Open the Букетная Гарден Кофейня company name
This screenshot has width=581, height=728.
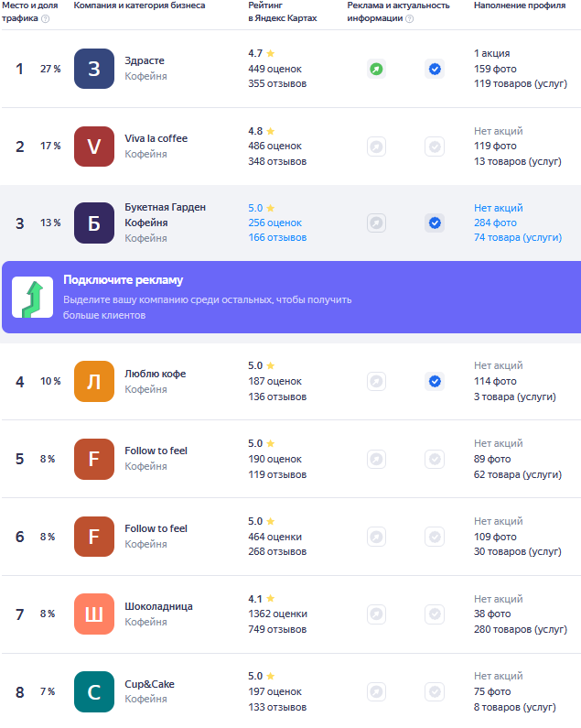tap(165, 214)
